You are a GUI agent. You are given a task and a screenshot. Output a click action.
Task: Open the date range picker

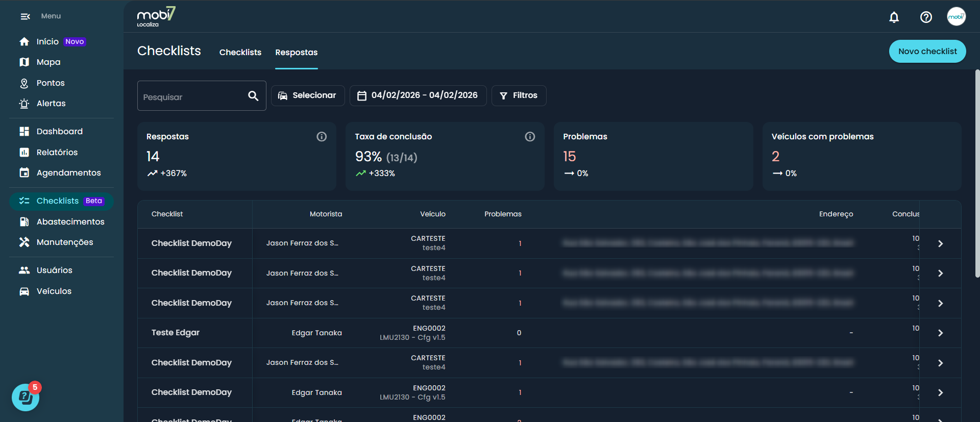click(418, 95)
